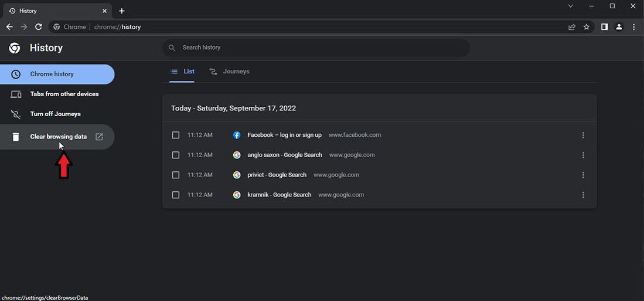Check the Facebook history entry checkbox
Screen dimensions: 644x301
tap(176, 135)
